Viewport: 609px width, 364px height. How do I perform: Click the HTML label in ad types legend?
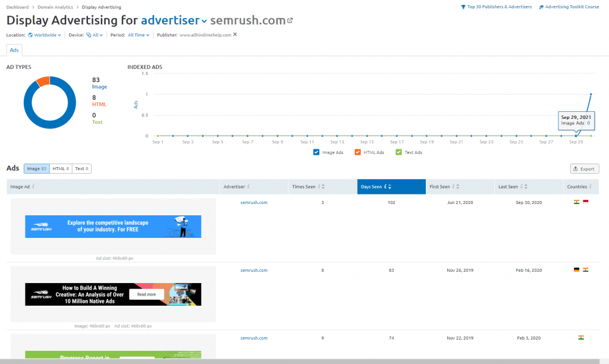coord(99,104)
